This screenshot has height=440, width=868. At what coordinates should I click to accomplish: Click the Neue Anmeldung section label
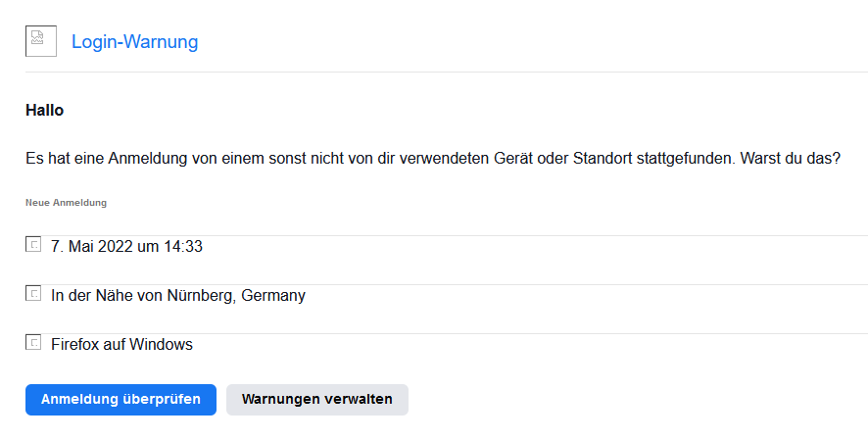[x=66, y=203]
